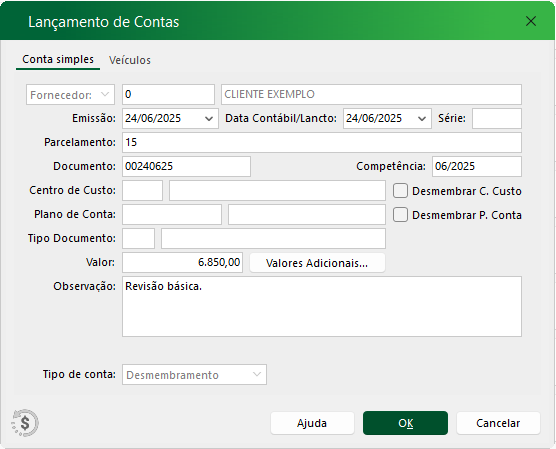Close the Lançamento de Contas dialog
Image resolution: width=556 pixels, height=449 pixels.
pos(530,21)
